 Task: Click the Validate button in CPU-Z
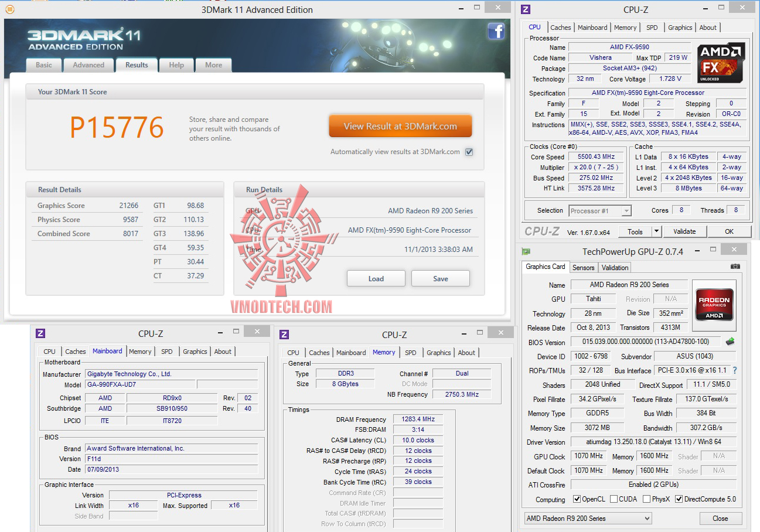[684, 231]
